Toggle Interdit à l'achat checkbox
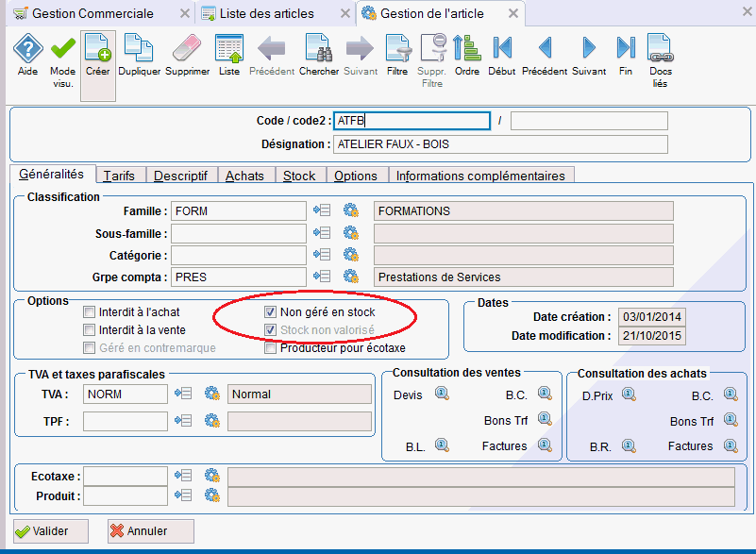 [89, 312]
